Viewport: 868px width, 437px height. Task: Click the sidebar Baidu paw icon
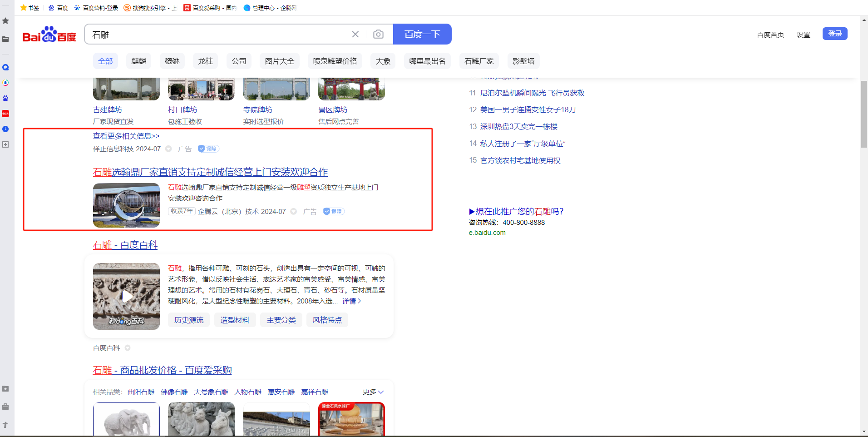click(x=5, y=98)
